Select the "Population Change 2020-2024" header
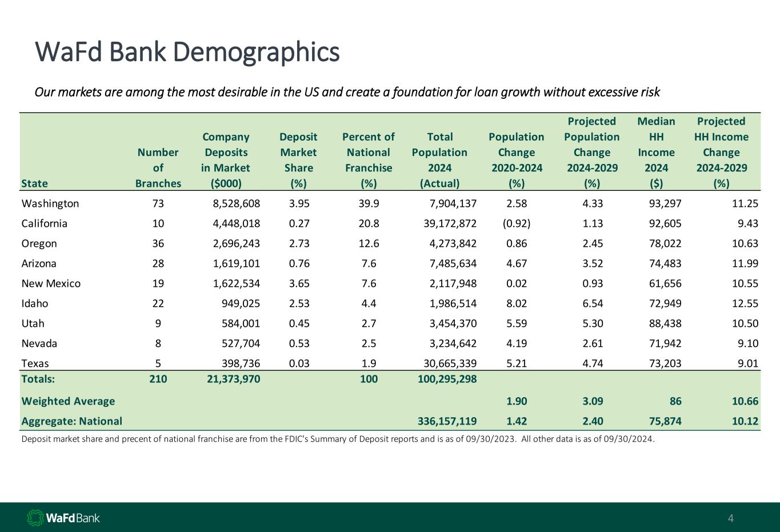This screenshot has width=780, height=532. (517, 161)
